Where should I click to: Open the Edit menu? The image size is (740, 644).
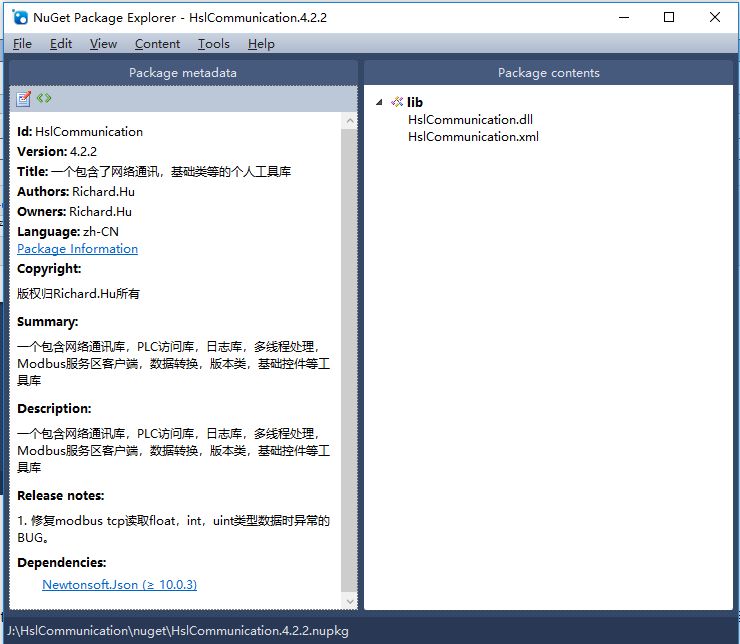tap(61, 44)
